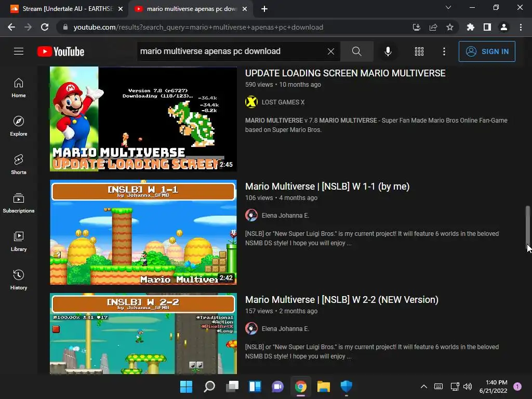Select the mario multiverse apenas pc tab
532x399 pixels.
coord(190,9)
